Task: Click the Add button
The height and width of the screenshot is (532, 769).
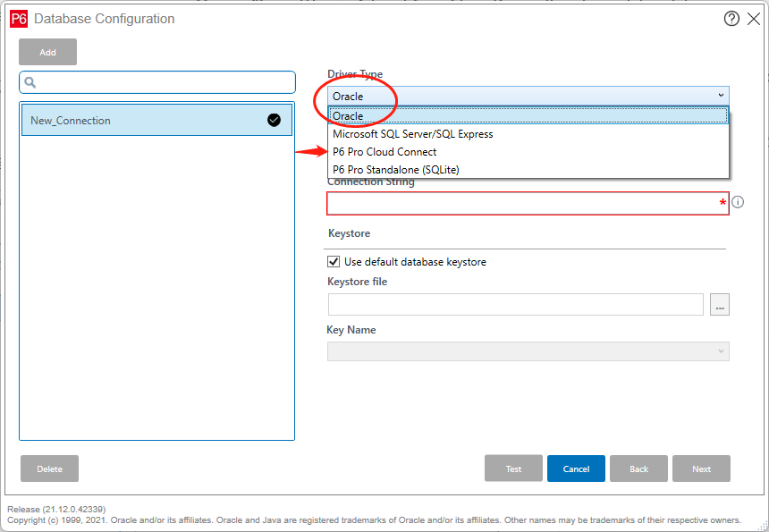Action: tap(47, 52)
